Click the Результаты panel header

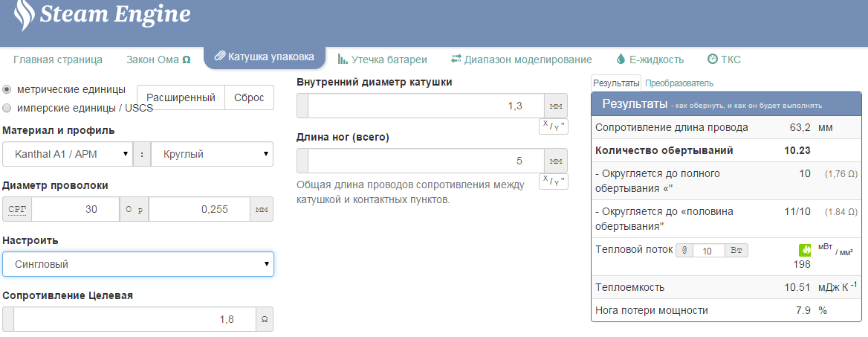[726, 103]
